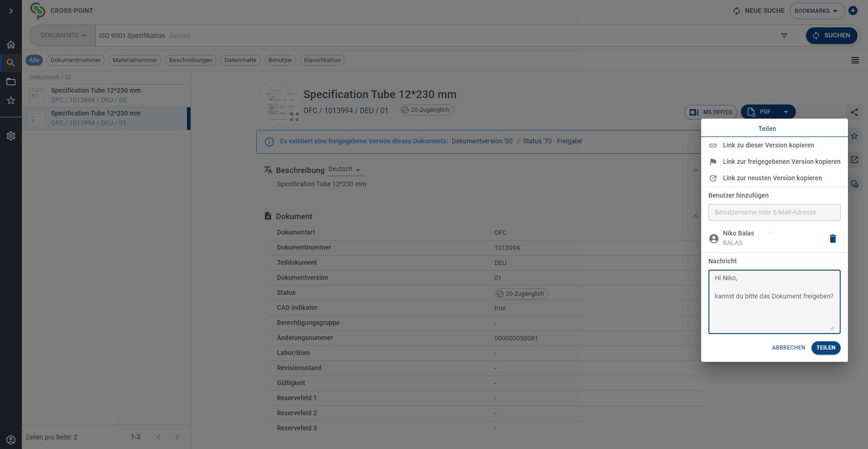Image resolution: width=868 pixels, height=449 pixels.
Task: Choose Link zur neusten Version kopieren
Action: 774,178
